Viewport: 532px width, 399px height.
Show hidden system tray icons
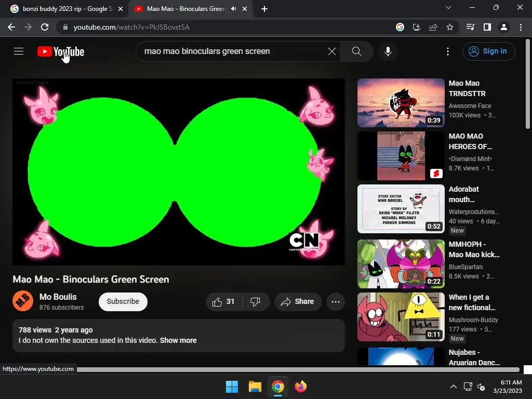point(453,387)
